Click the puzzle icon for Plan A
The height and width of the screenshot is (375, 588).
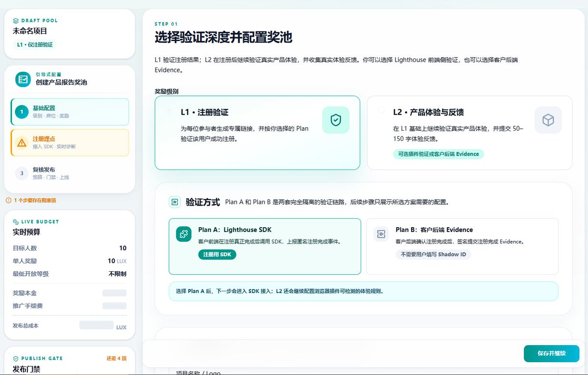pyautogui.click(x=184, y=234)
